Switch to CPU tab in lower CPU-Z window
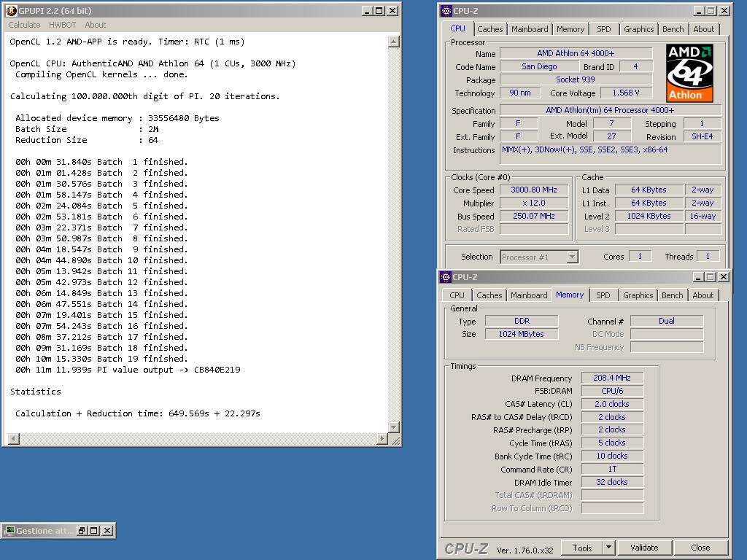 click(457, 295)
